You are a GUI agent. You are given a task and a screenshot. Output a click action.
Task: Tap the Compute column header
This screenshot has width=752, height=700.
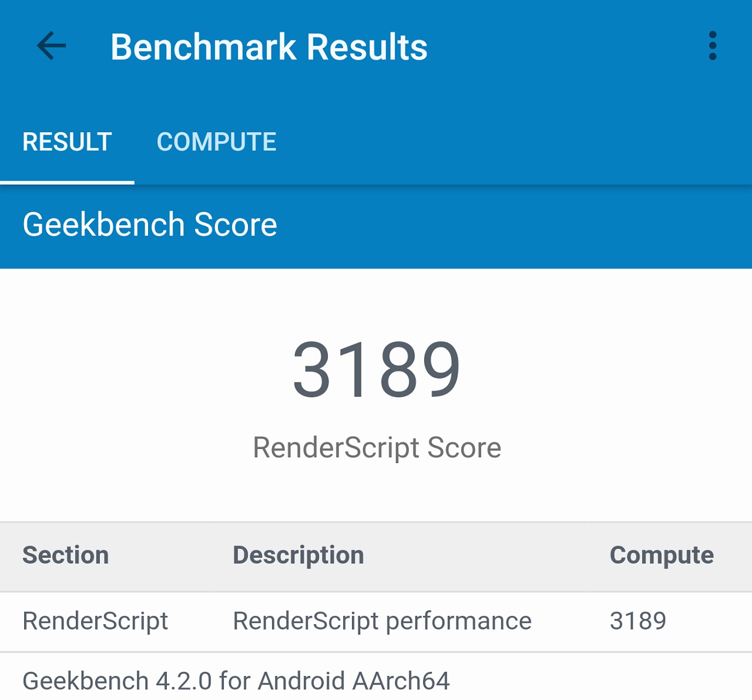coord(662,555)
